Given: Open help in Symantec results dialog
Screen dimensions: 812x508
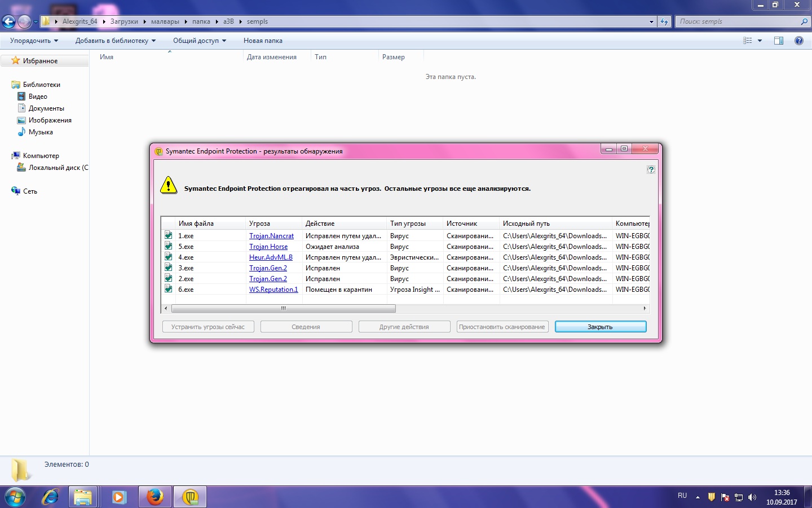Looking at the screenshot, I should [x=651, y=169].
